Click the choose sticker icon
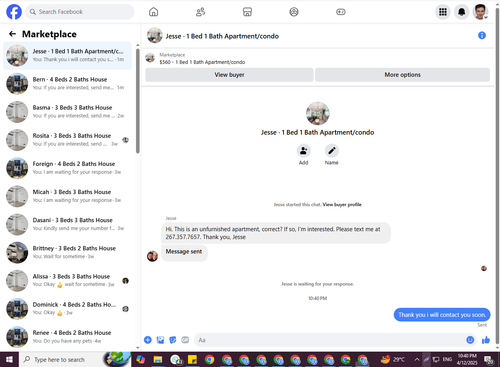Screen dimensions: 500x367 coord(173,340)
